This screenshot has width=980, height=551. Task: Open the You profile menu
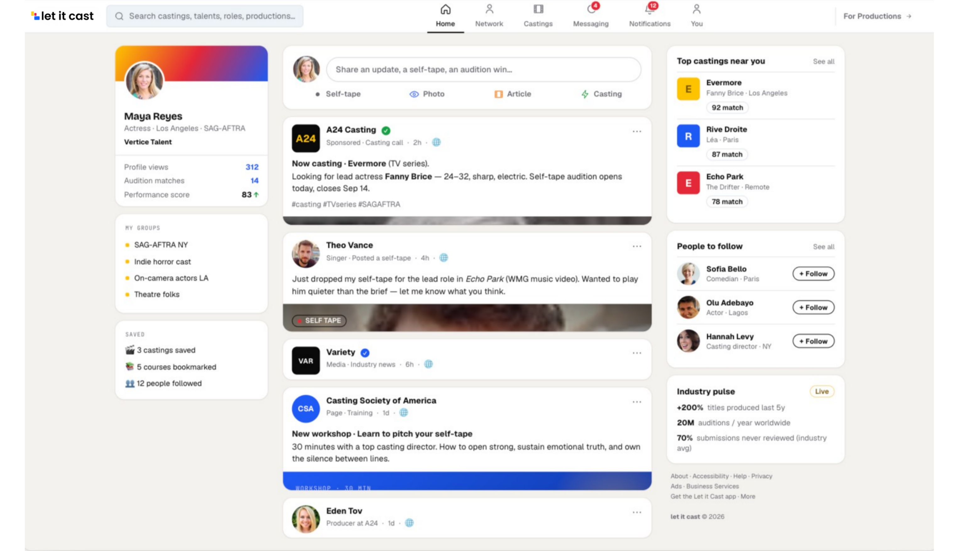[x=697, y=16]
